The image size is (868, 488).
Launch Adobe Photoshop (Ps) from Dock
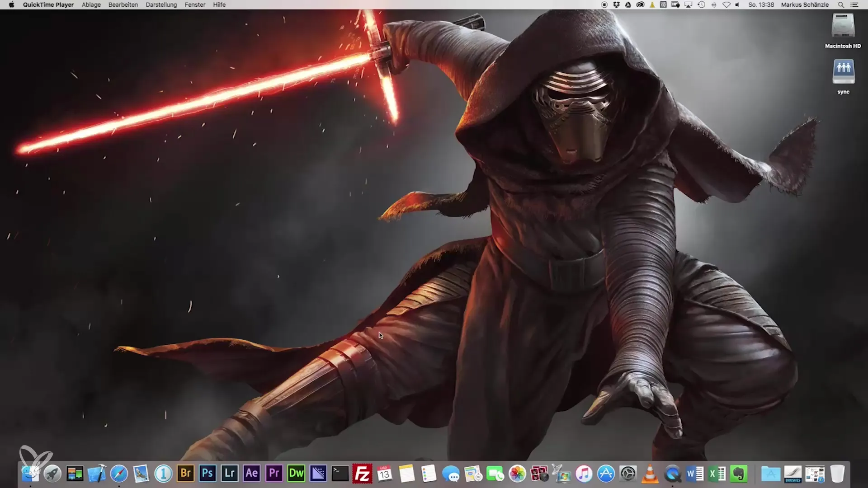coord(208,473)
